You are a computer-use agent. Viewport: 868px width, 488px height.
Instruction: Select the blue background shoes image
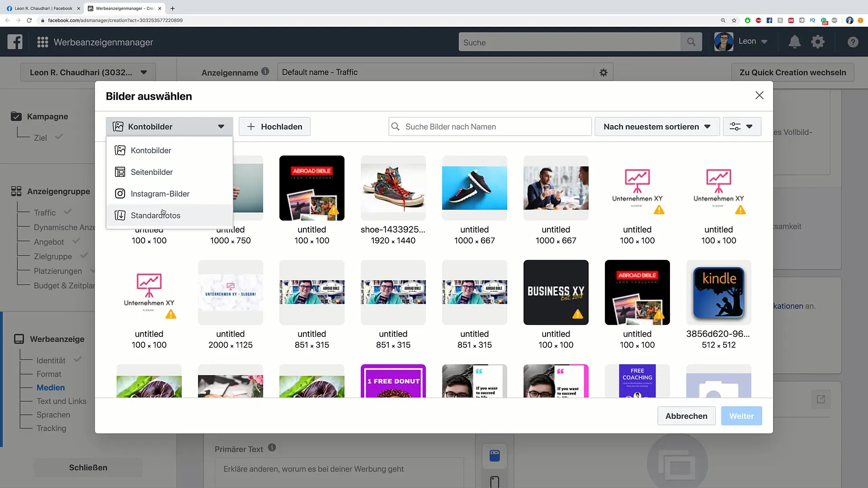point(475,188)
